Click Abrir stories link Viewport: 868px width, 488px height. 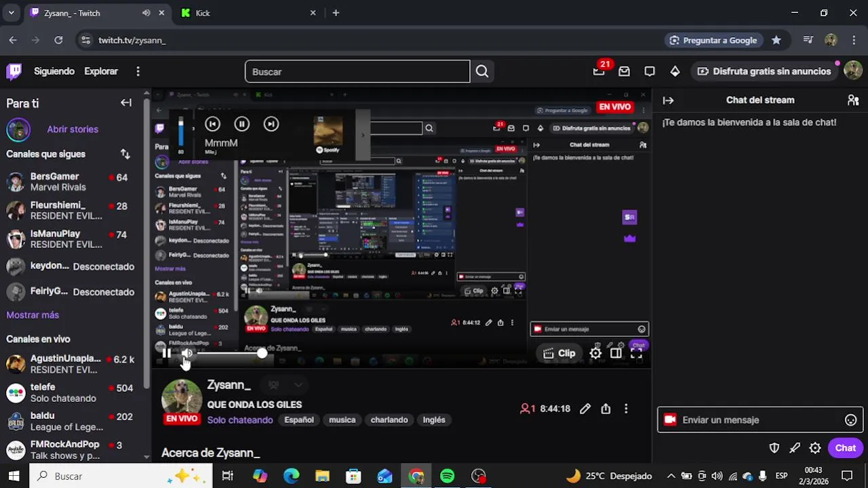[73, 129]
